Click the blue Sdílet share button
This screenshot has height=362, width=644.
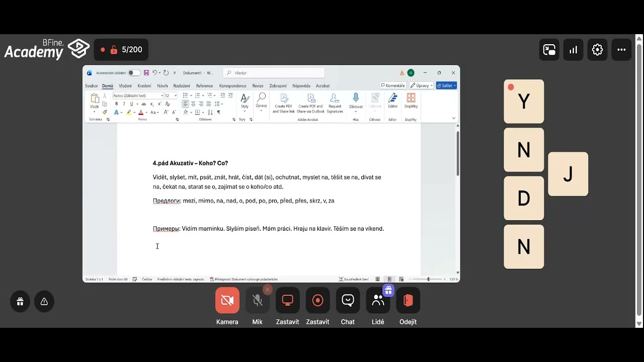(446, 85)
